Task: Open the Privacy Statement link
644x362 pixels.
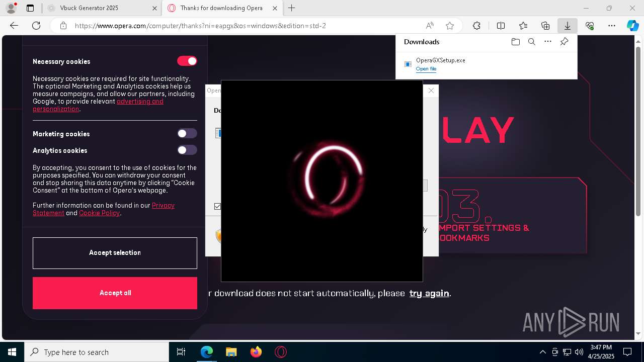Action: click(104, 209)
